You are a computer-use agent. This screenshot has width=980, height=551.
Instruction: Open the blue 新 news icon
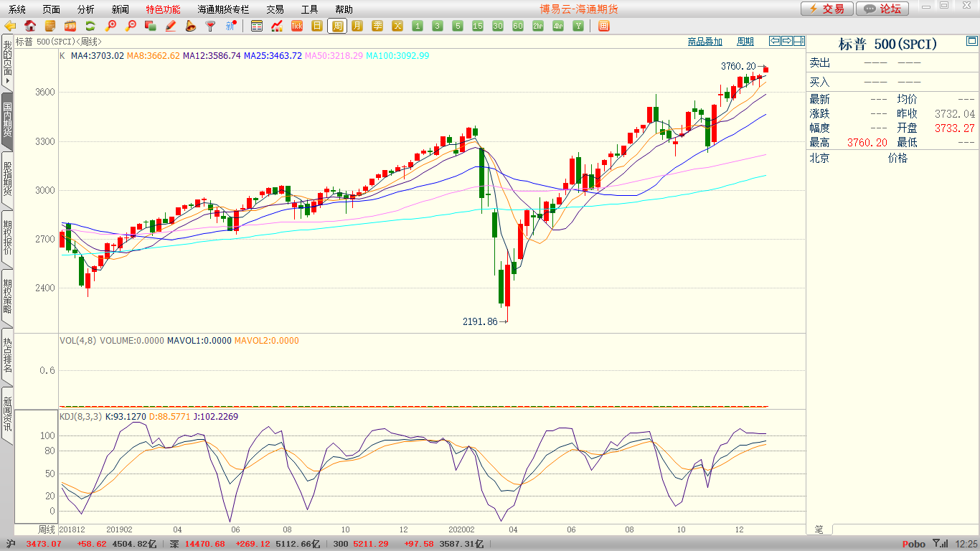click(x=230, y=26)
